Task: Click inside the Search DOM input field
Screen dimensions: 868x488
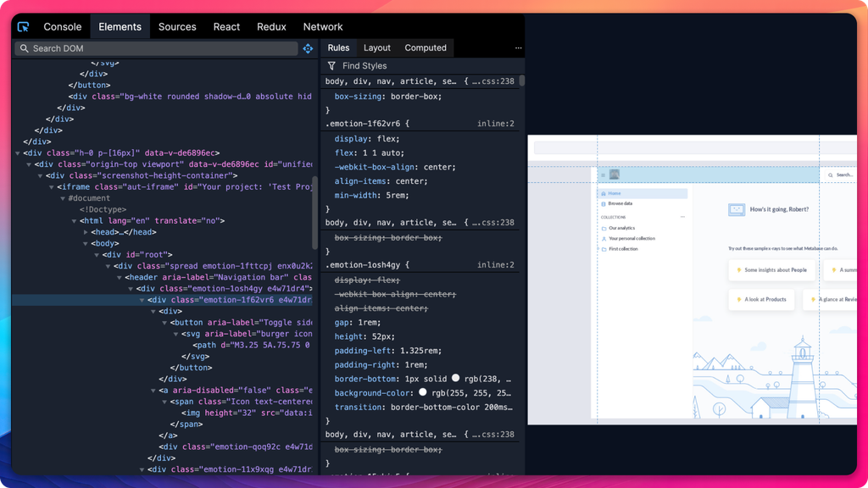Action: pyautogui.click(x=127, y=48)
